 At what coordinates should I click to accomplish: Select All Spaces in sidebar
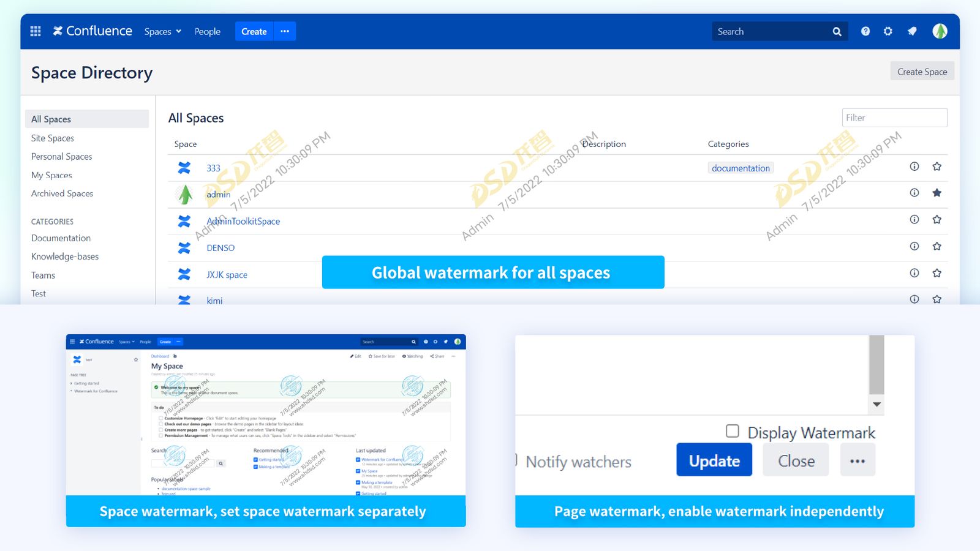pyautogui.click(x=87, y=119)
